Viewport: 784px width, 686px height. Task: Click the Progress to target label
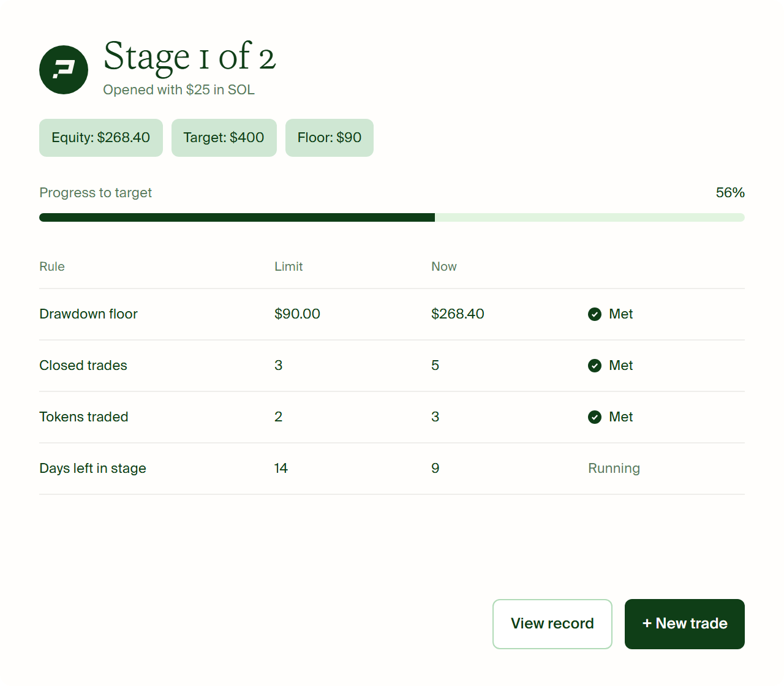click(x=96, y=193)
